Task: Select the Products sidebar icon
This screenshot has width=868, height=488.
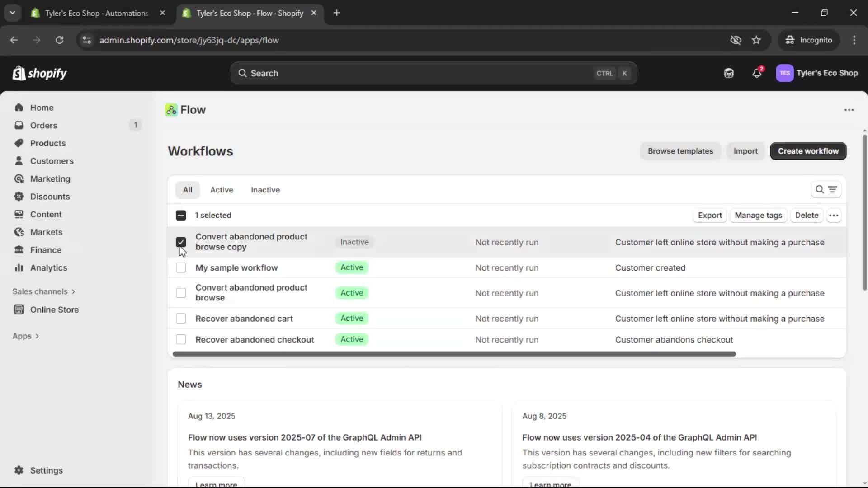Action: click(x=18, y=143)
